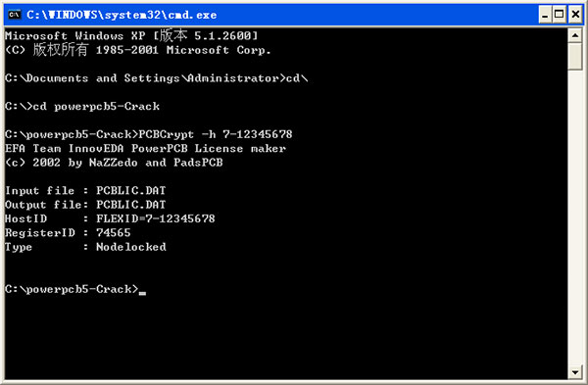588x385 pixels.
Task: Click the Microsoft Windows XP version line
Action: 131,35
